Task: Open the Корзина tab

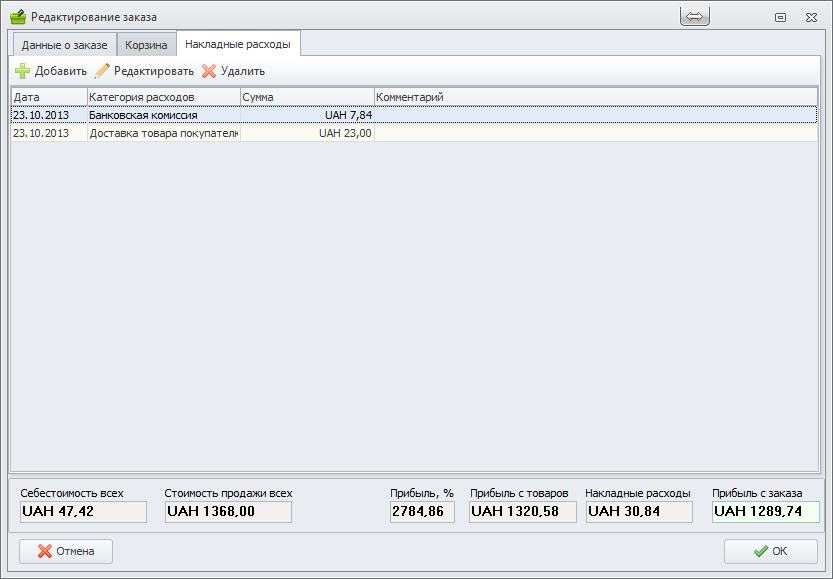Action: pyautogui.click(x=146, y=45)
